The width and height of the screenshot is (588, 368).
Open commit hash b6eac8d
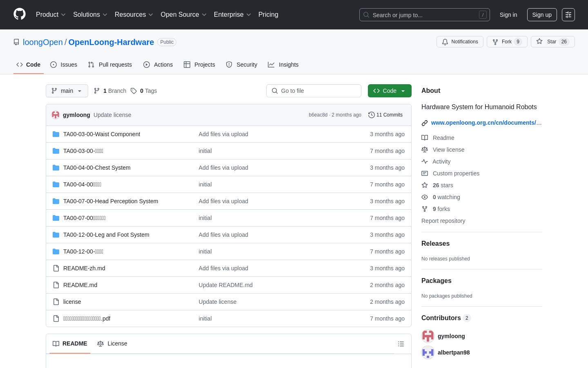point(318,115)
